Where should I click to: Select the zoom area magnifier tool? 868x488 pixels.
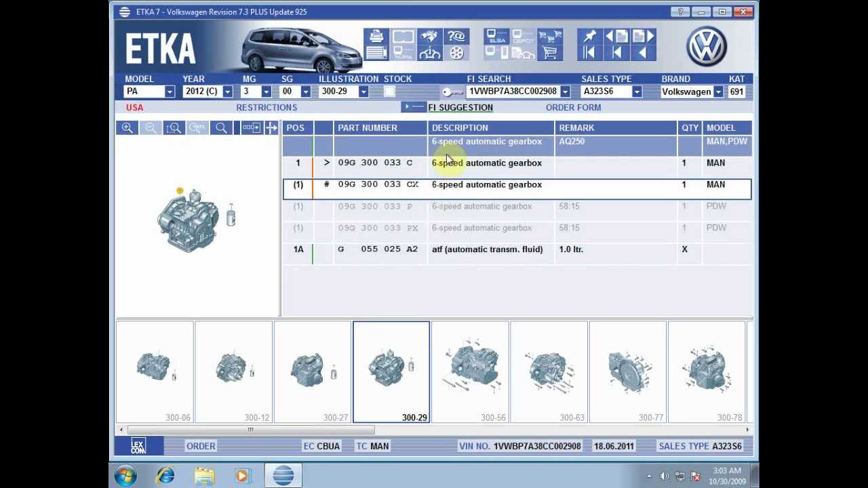[x=174, y=128]
